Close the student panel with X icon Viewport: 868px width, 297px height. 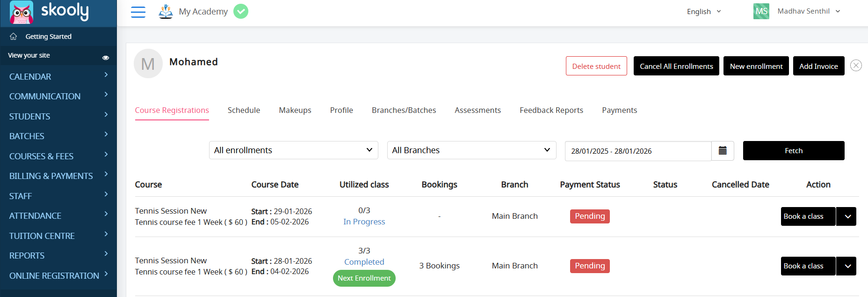point(856,66)
